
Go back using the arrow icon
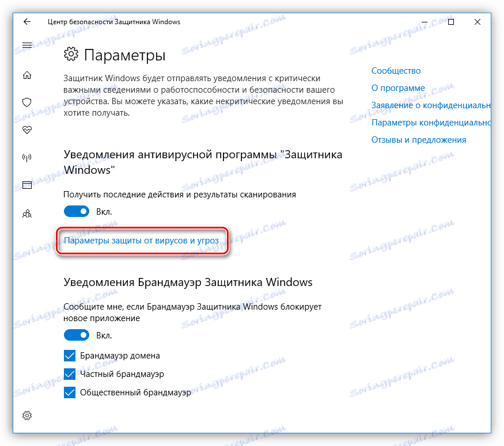coord(26,22)
